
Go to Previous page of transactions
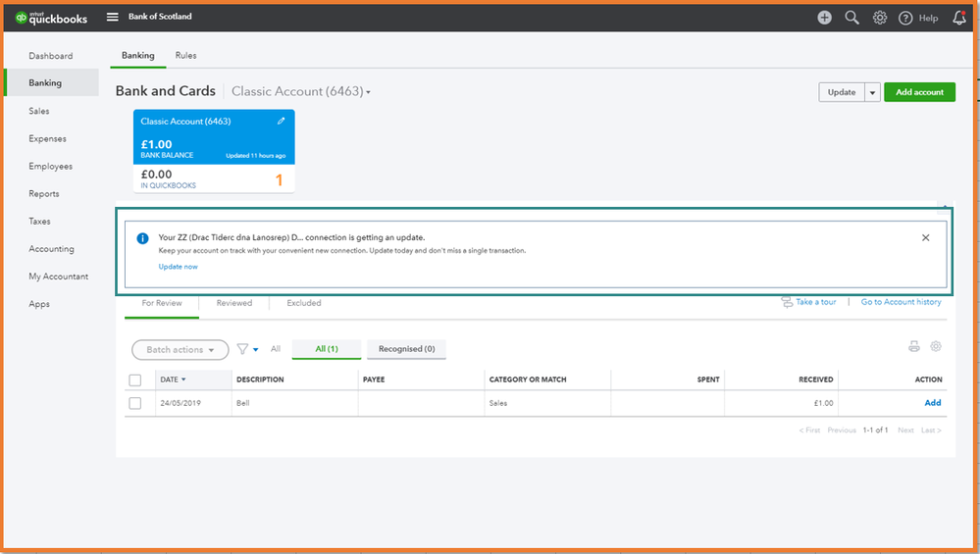tap(842, 430)
